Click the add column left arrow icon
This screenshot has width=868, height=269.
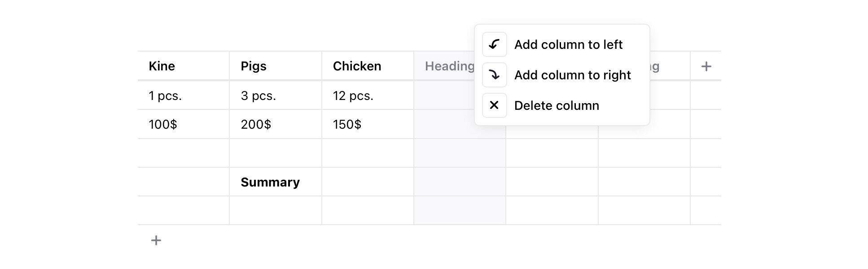pos(494,44)
